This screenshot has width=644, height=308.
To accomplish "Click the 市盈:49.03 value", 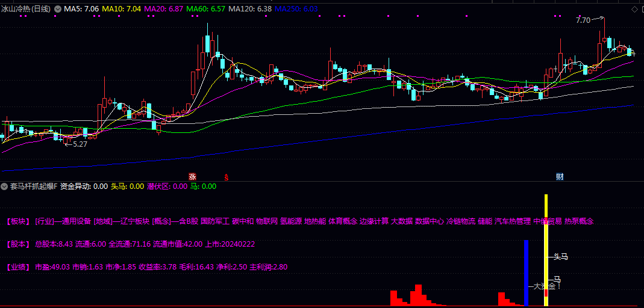I will [x=52, y=267].
